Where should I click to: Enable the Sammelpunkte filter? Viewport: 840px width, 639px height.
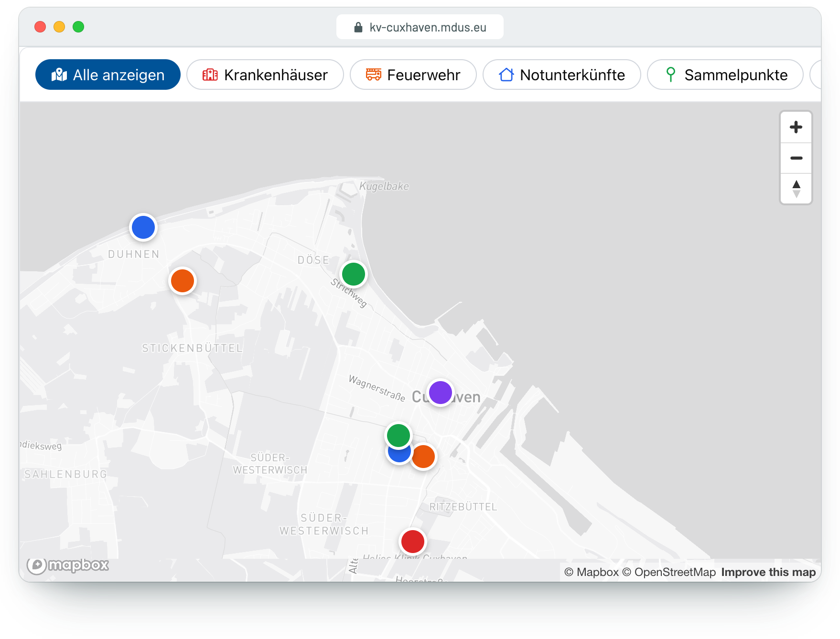coord(725,75)
